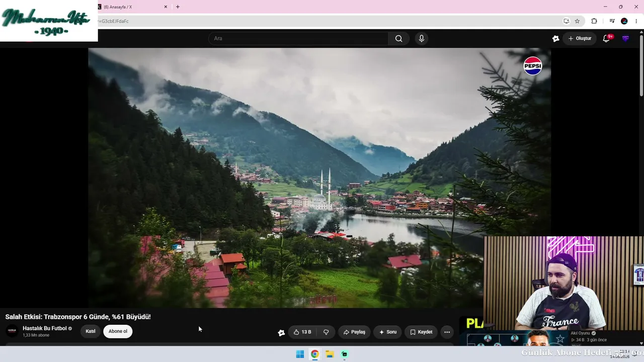Open the Windows Start menu

click(300, 354)
